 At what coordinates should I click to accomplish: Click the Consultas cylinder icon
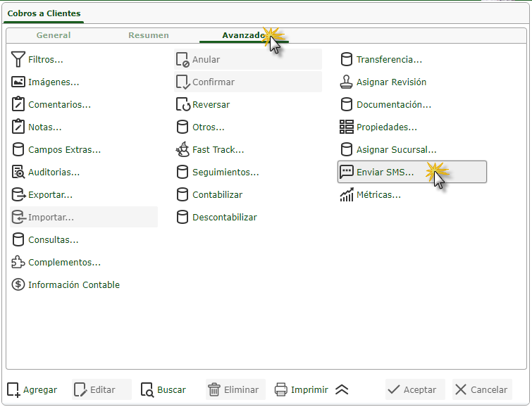pyautogui.click(x=18, y=239)
